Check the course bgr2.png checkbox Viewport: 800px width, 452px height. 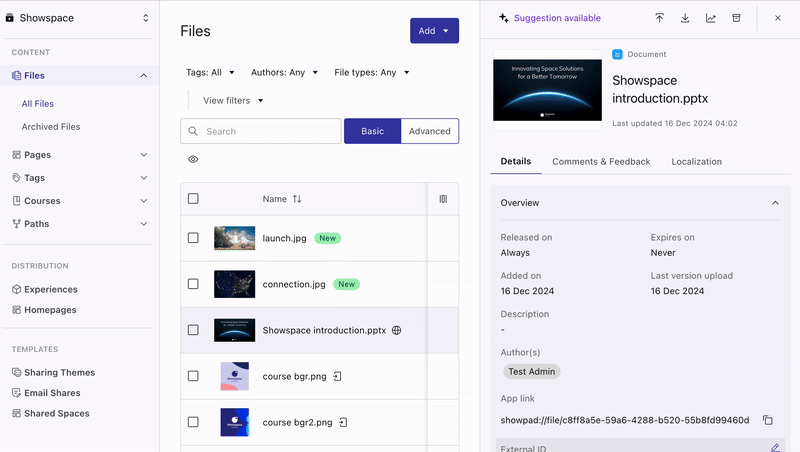[x=193, y=422]
